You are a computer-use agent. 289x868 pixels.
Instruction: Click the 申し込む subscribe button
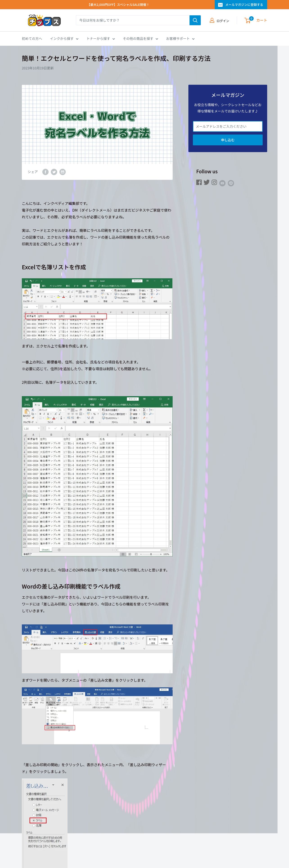point(228,140)
